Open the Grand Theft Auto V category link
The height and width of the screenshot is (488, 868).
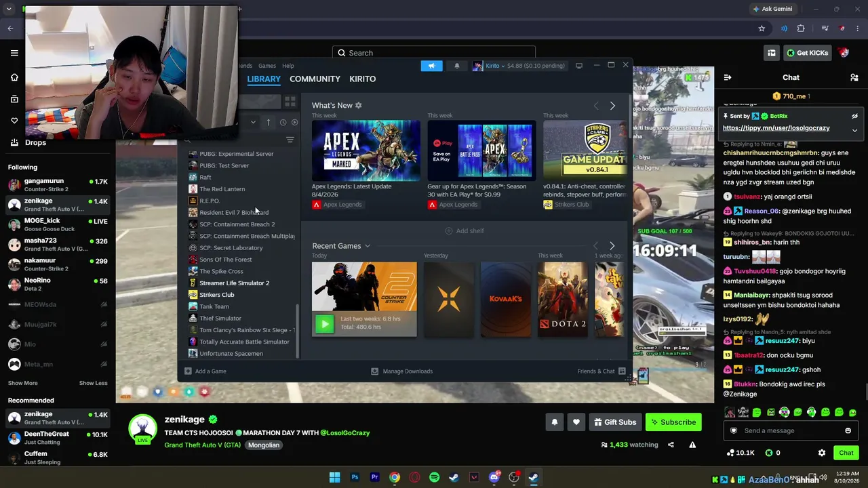202,445
